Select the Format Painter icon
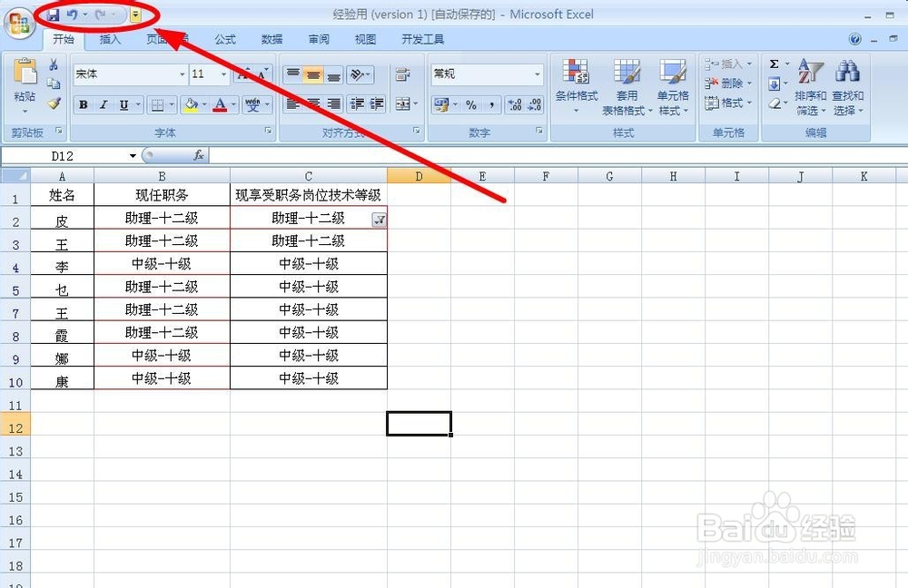908x588 pixels. [54, 103]
